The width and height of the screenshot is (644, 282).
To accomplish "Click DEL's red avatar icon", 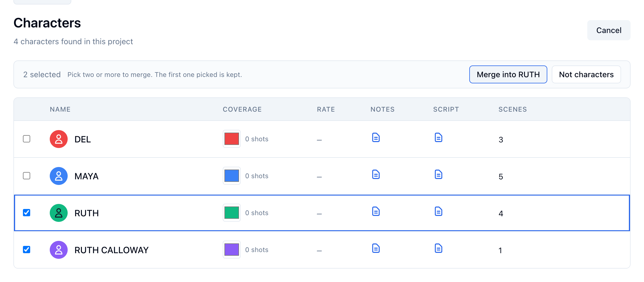I will [x=59, y=139].
